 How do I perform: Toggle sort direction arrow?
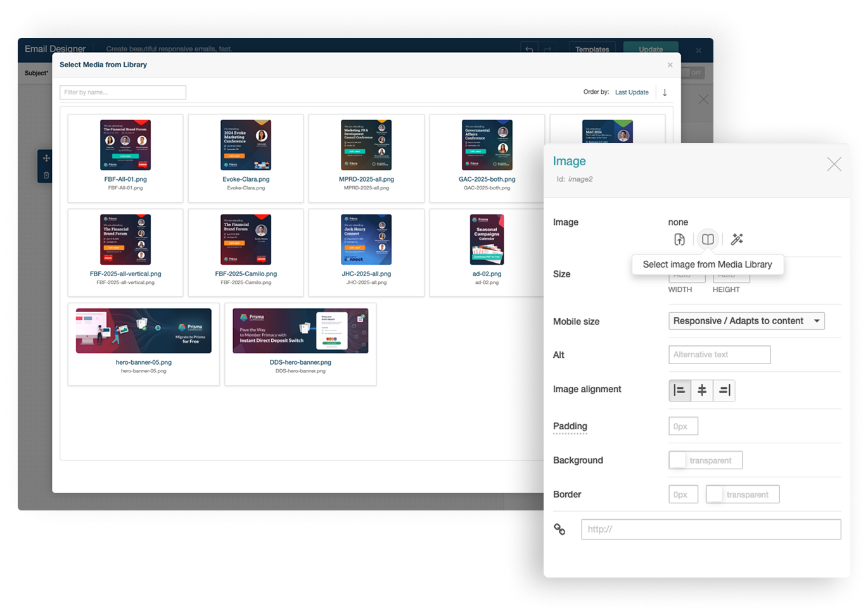[x=665, y=92]
